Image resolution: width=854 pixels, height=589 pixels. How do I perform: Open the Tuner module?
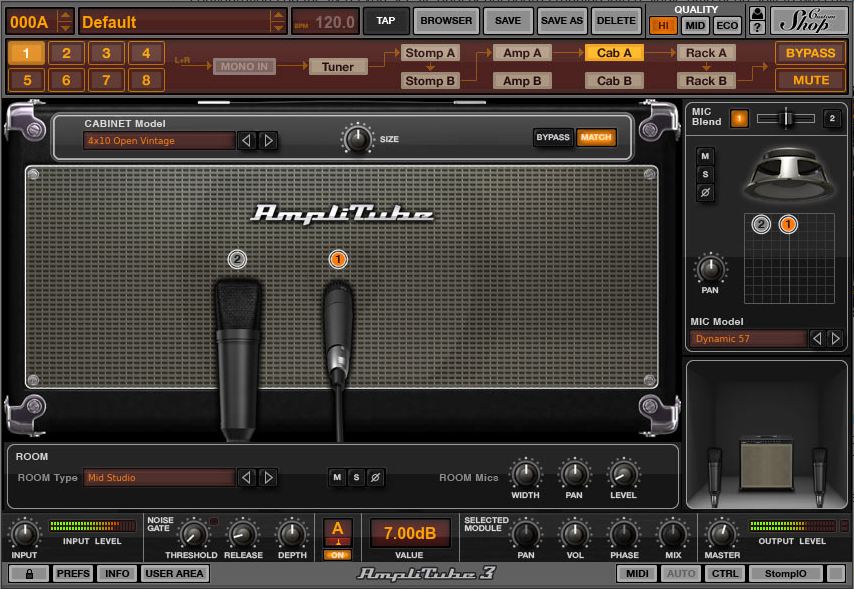click(x=338, y=66)
